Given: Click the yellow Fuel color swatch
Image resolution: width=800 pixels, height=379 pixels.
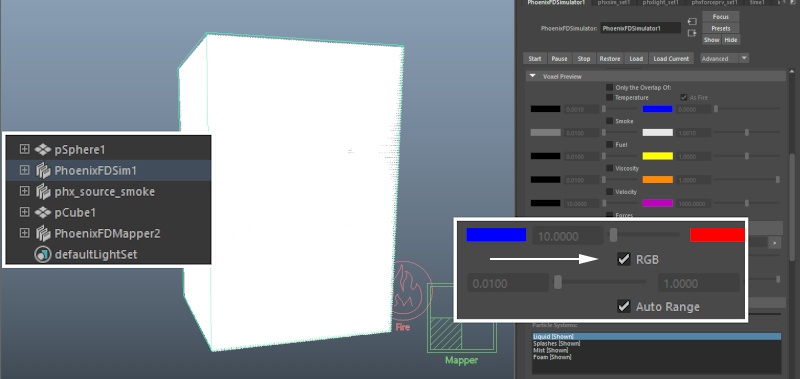Looking at the screenshot, I should pyautogui.click(x=658, y=156).
